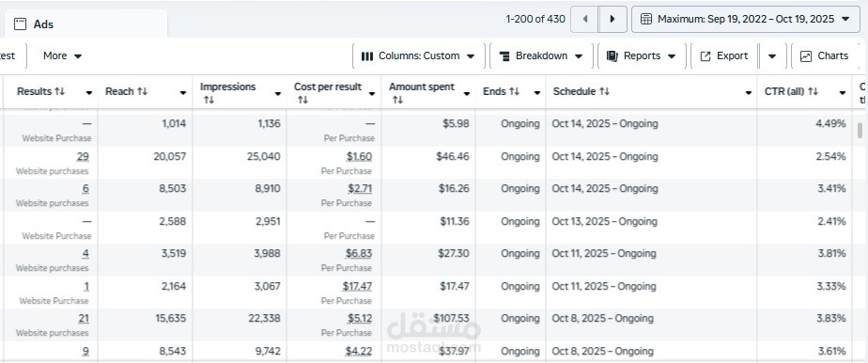Click cost per result $1.60

tap(359, 157)
